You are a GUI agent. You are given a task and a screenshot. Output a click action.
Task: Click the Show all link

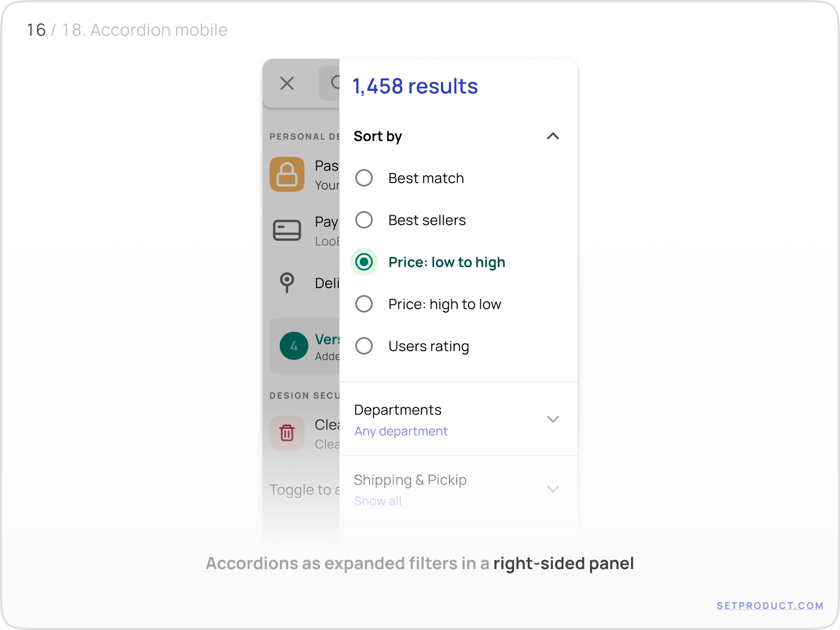[x=377, y=501]
